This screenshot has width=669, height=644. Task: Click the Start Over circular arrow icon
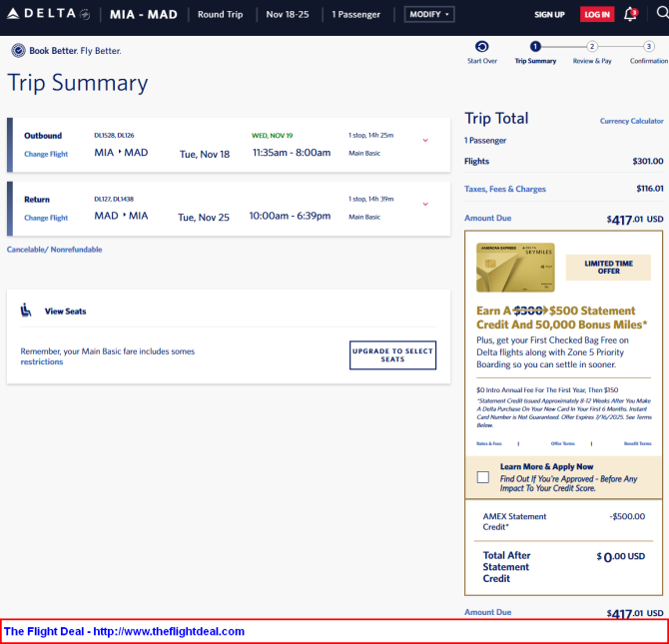point(481,46)
